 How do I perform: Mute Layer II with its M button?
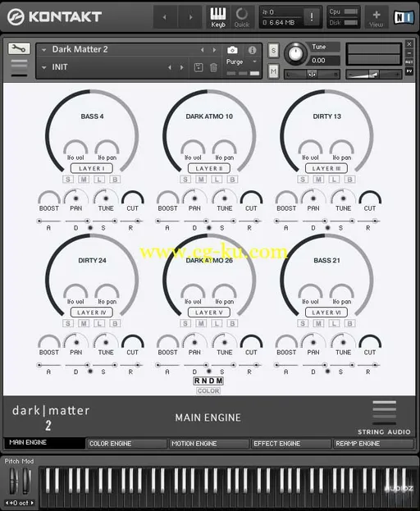tap(201, 180)
